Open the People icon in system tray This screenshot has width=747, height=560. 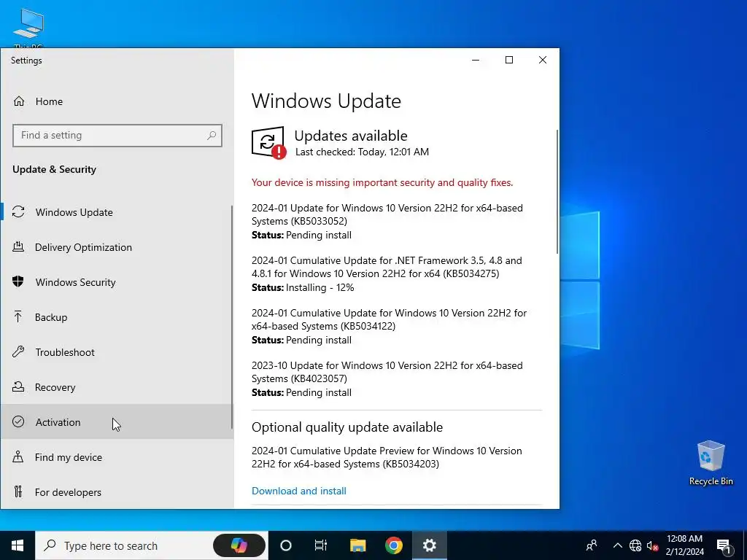coord(592,545)
